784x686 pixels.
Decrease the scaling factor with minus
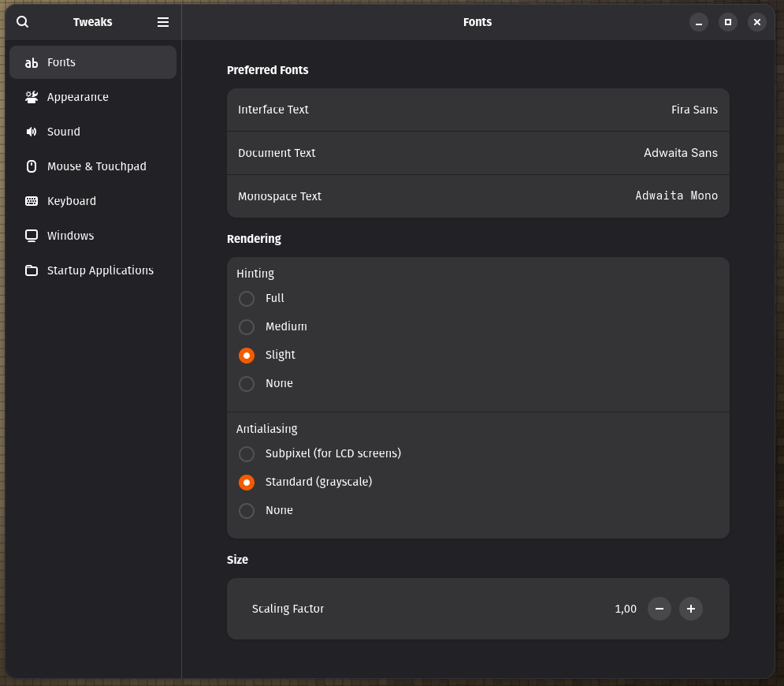point(660,609)
